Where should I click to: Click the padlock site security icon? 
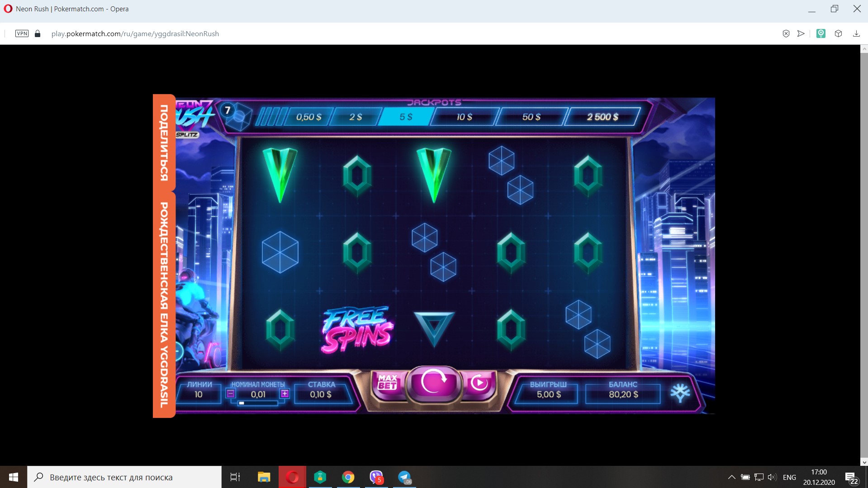pos(38,33)
